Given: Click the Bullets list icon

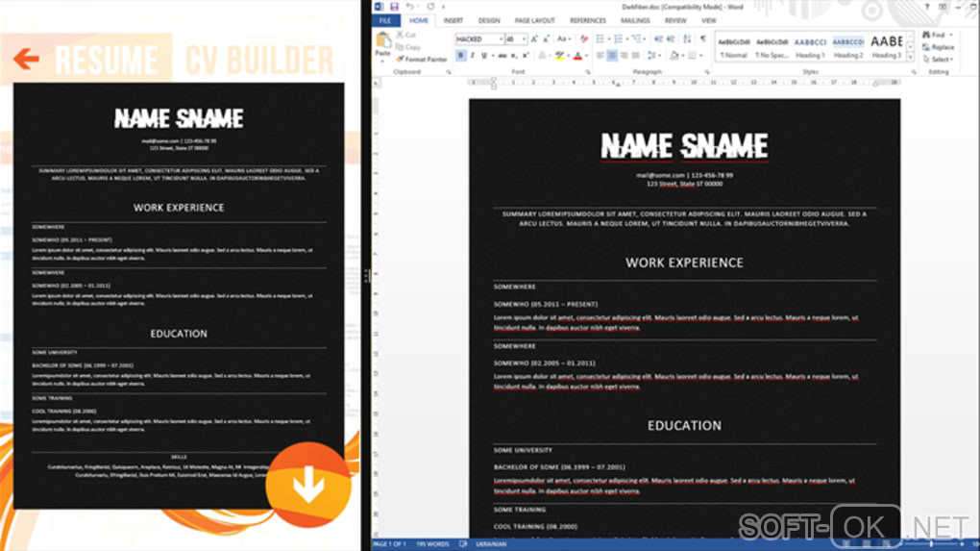Looking at the screenshot, I should (x=600, y=38).
